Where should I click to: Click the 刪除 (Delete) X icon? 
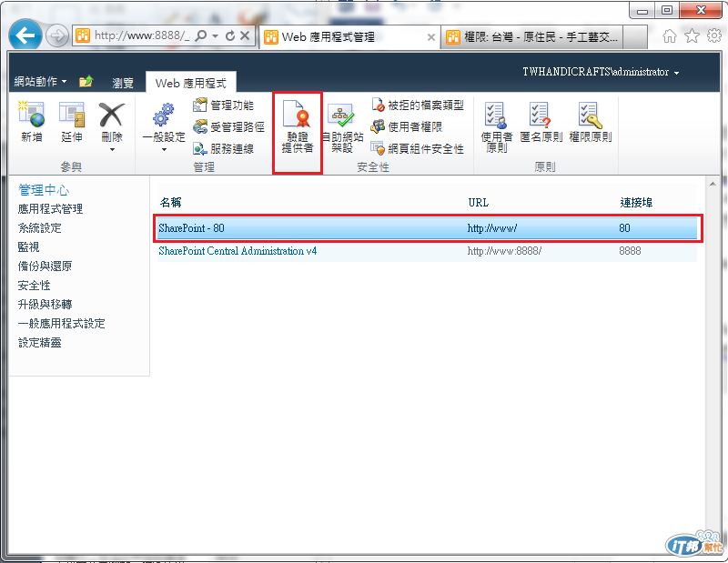click(111, 115)
